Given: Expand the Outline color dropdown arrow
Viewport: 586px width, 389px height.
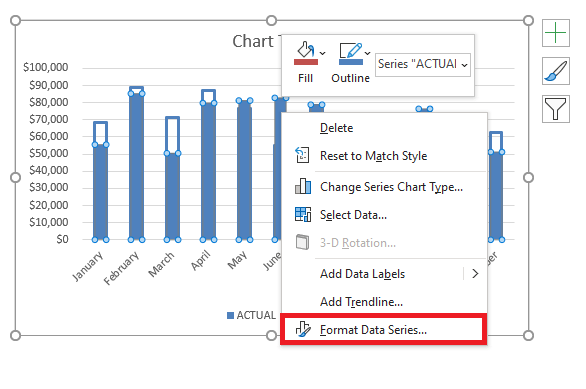Looking at the screenshot, I should [367, 53].
